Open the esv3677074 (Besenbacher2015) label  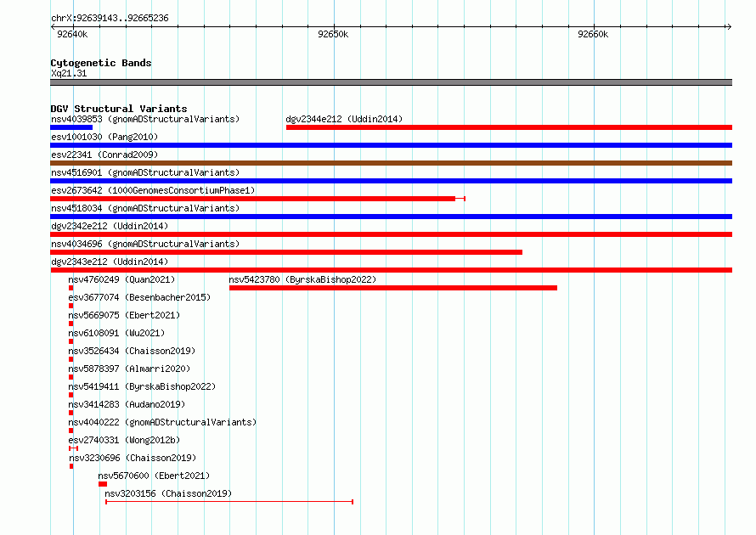point(139,297)
